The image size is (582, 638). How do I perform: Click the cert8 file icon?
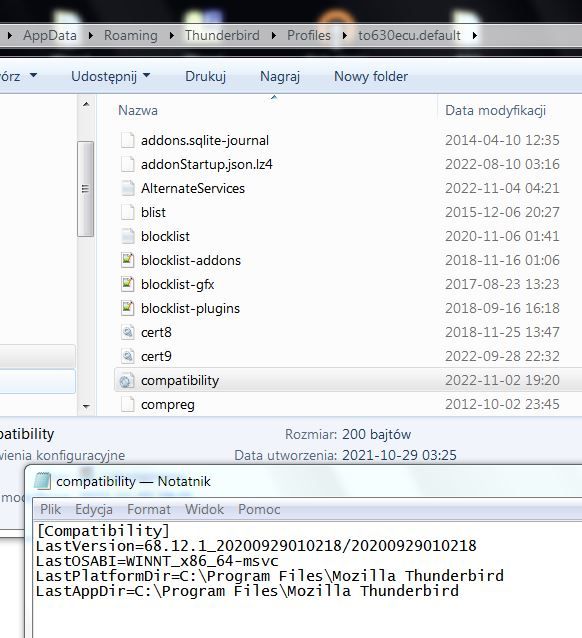click(127, 332)
